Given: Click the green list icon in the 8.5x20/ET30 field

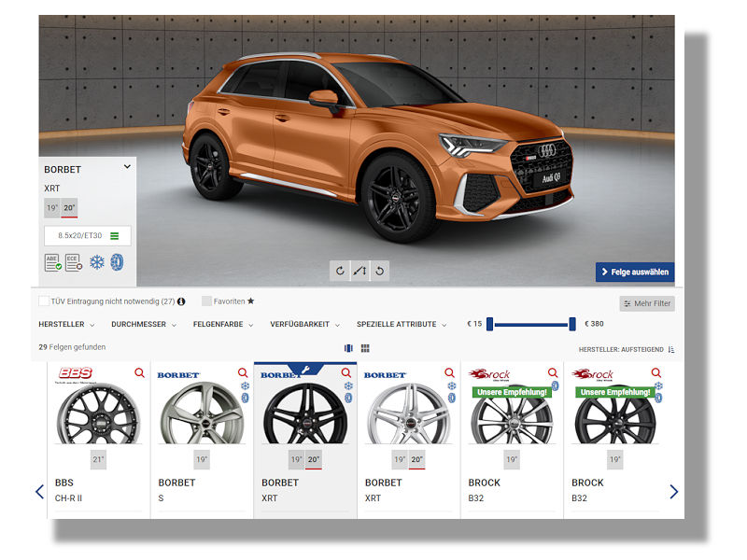Looking at the screenshot, I should 115,236.
